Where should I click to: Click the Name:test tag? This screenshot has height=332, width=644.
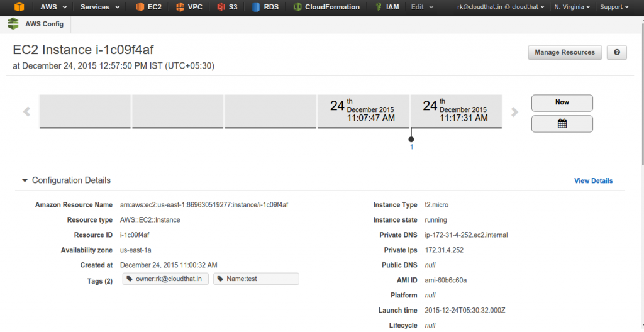point(256,279)
